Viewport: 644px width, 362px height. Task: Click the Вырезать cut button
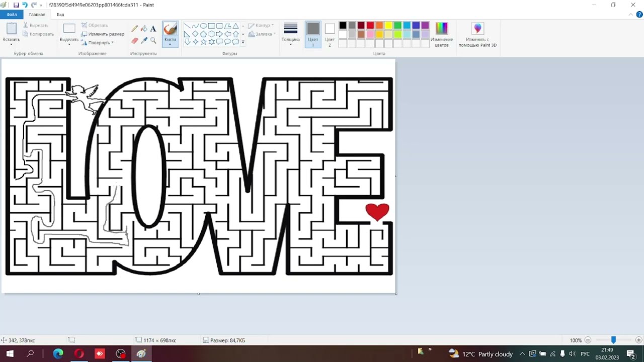[x=36, y=25]
